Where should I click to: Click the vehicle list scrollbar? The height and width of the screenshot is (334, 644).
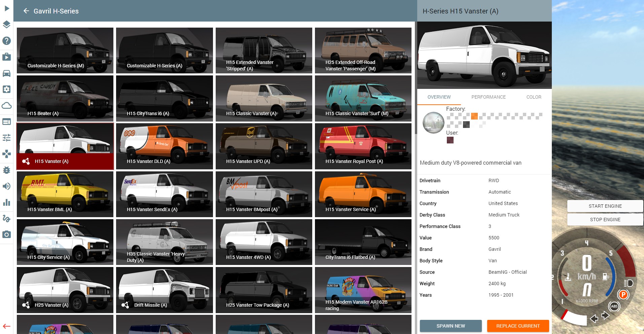point(416,78)
